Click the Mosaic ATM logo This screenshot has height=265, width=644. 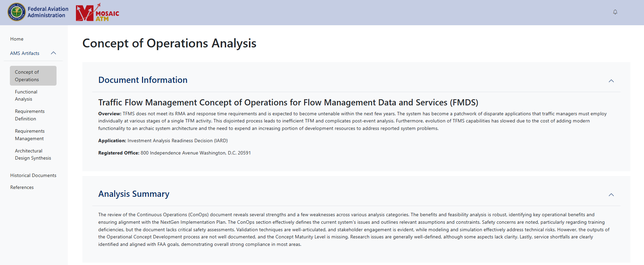[x=97, y=13]
